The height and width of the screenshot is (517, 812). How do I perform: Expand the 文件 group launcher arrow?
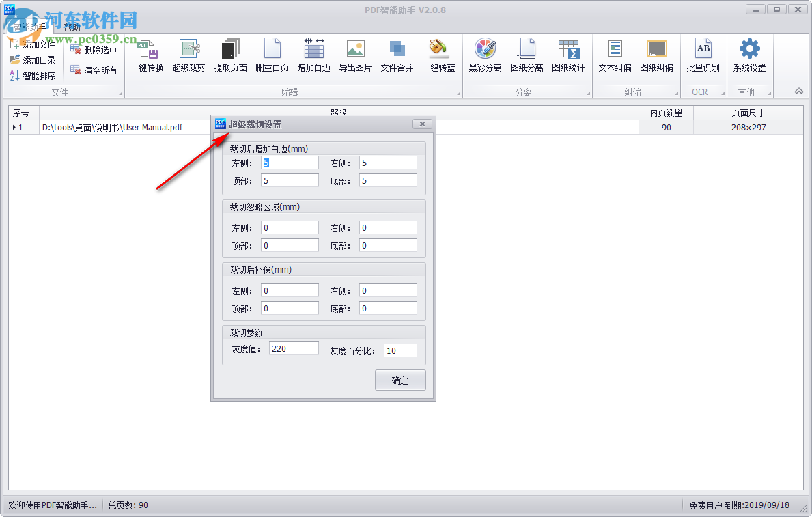[x=121, y=94]
